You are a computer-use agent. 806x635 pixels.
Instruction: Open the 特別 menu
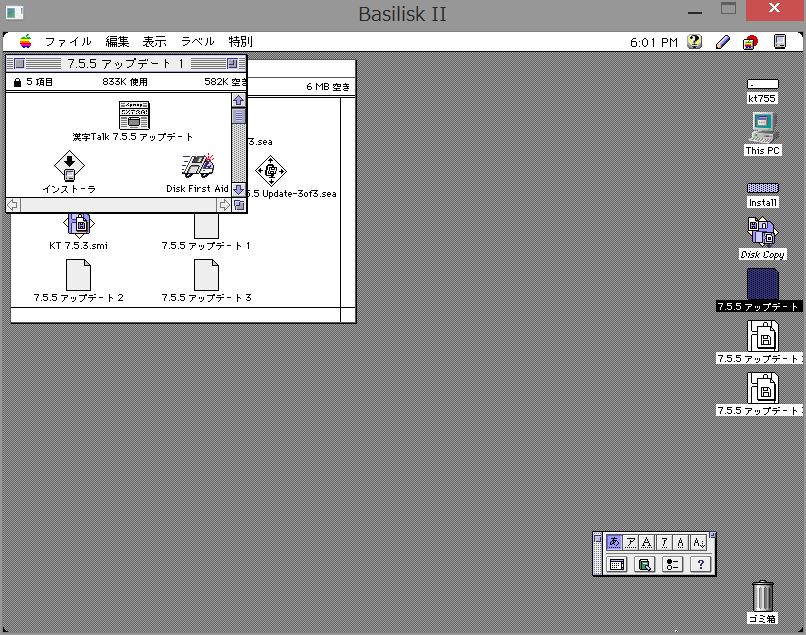point(241,42)
